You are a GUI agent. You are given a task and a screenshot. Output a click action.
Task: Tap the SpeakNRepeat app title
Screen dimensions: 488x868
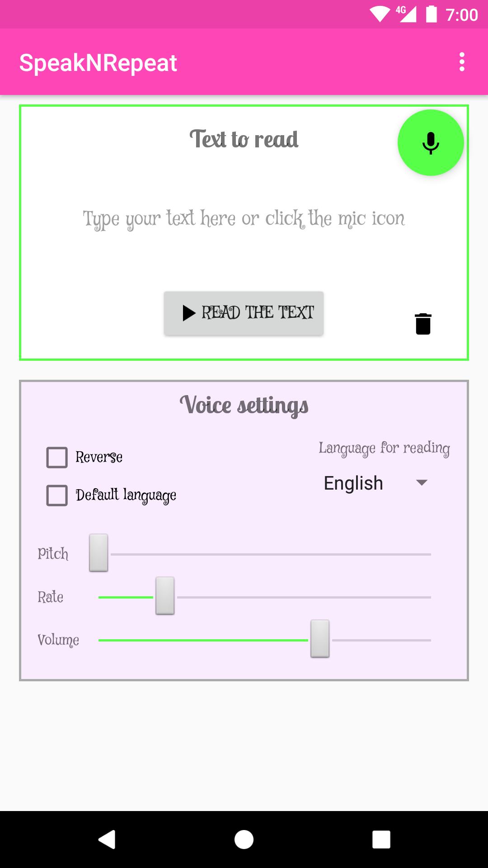pos(98,62)
